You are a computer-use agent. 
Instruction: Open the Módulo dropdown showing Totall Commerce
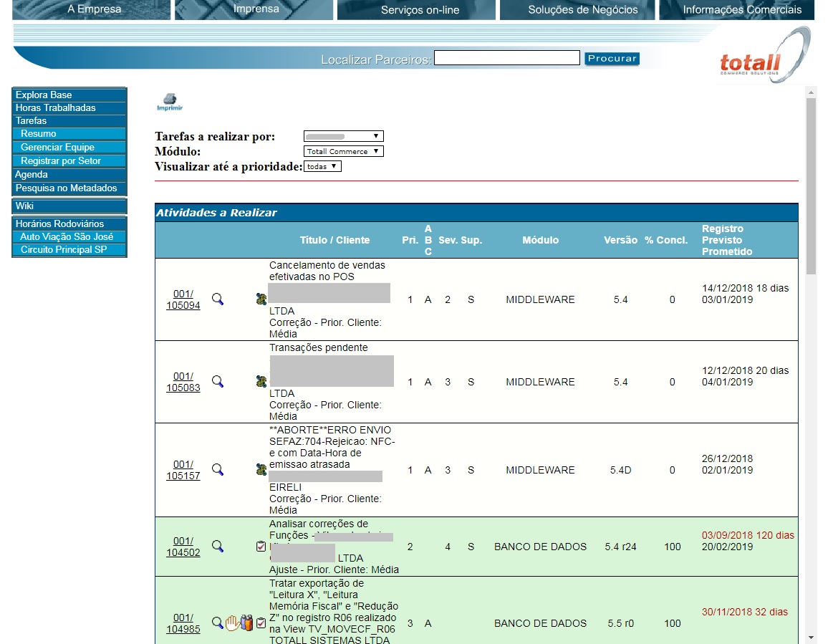click(343, 151)
